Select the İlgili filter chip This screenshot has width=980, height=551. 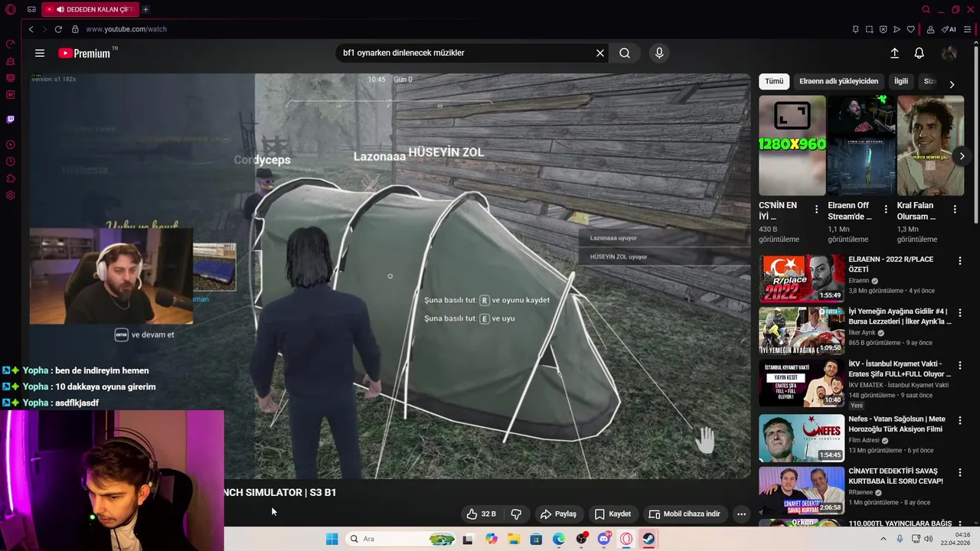coord(901,81)
